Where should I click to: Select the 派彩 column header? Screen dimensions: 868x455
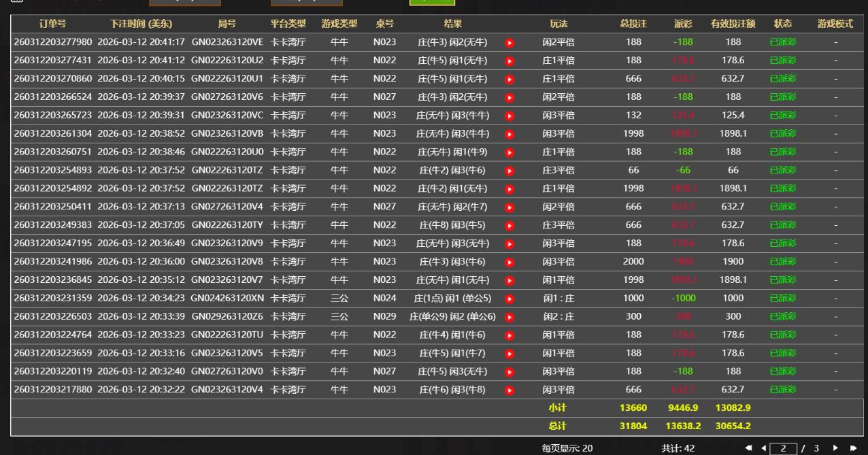[682, 24]
